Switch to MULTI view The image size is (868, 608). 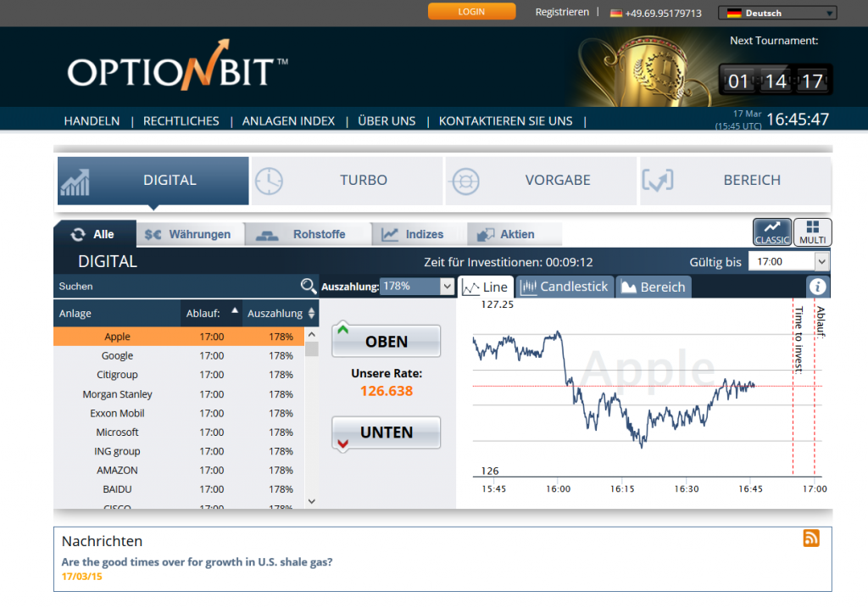812,232
